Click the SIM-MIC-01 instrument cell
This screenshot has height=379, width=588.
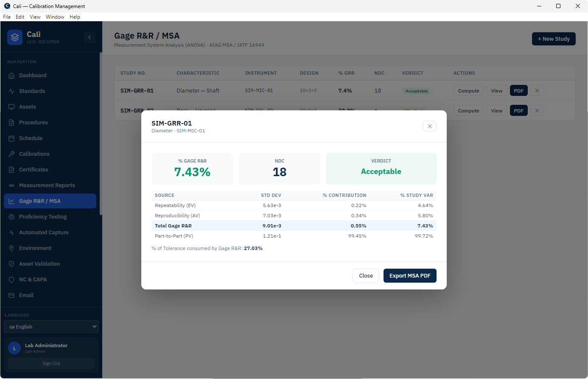[x=259, y=91]
